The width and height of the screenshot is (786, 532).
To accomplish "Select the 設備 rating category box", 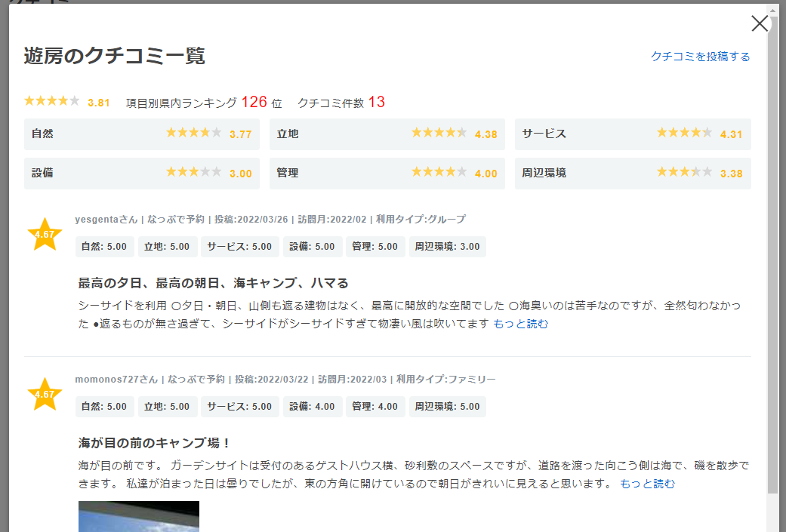I will (x=142, y=174).
